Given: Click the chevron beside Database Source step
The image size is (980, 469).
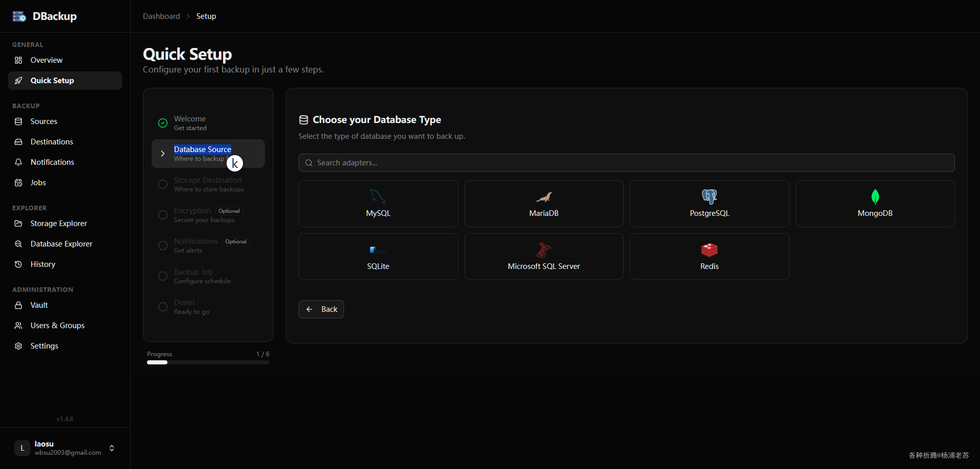Looking at the screenshot, I should pos(163,154).
